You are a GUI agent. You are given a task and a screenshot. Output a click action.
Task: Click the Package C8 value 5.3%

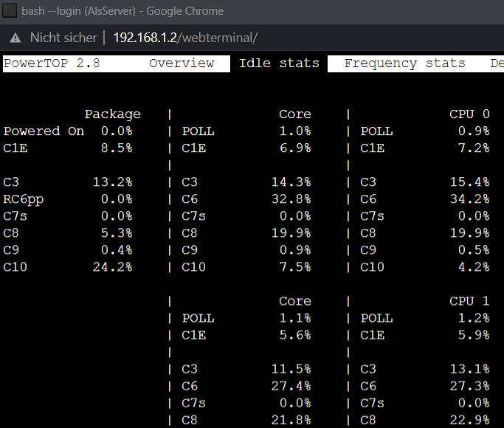(117, 233)
